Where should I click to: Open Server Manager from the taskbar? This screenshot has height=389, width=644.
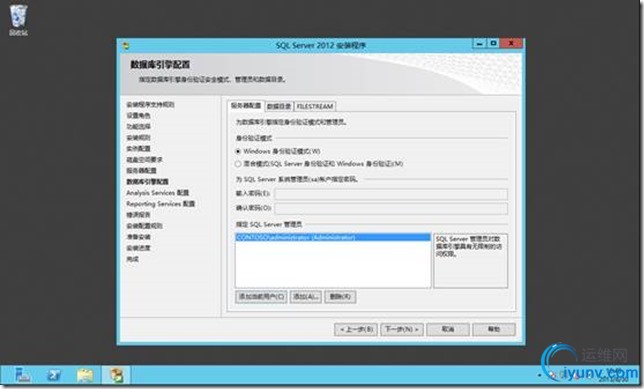(x=22, y=375)
